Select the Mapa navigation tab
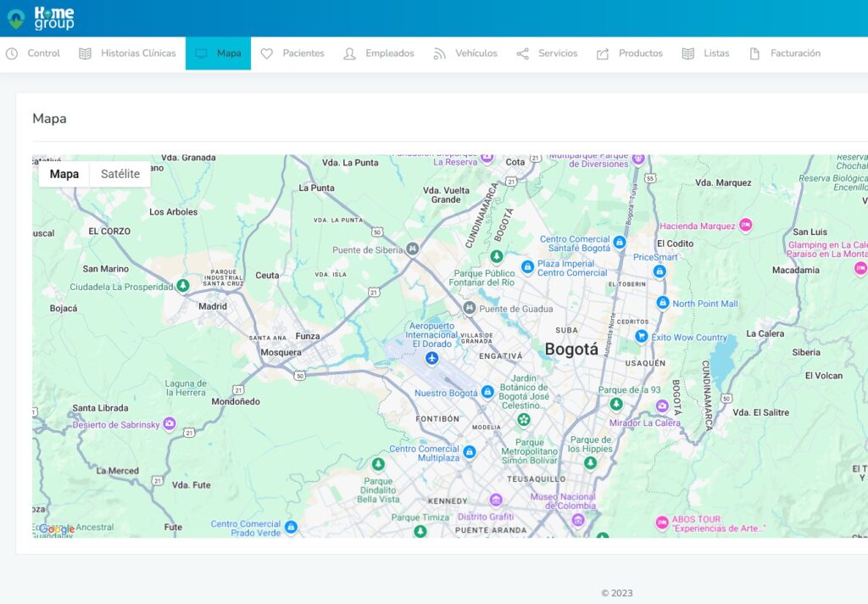The image size is (868, 604). 218,53
